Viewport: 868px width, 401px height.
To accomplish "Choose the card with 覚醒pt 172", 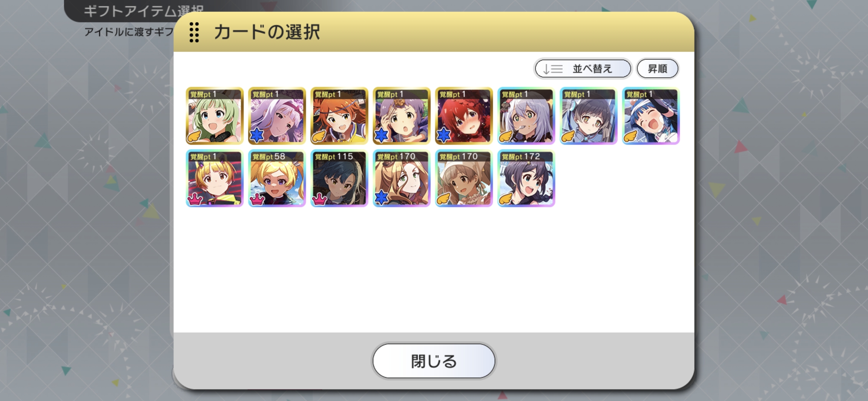I will click(526, 178).
